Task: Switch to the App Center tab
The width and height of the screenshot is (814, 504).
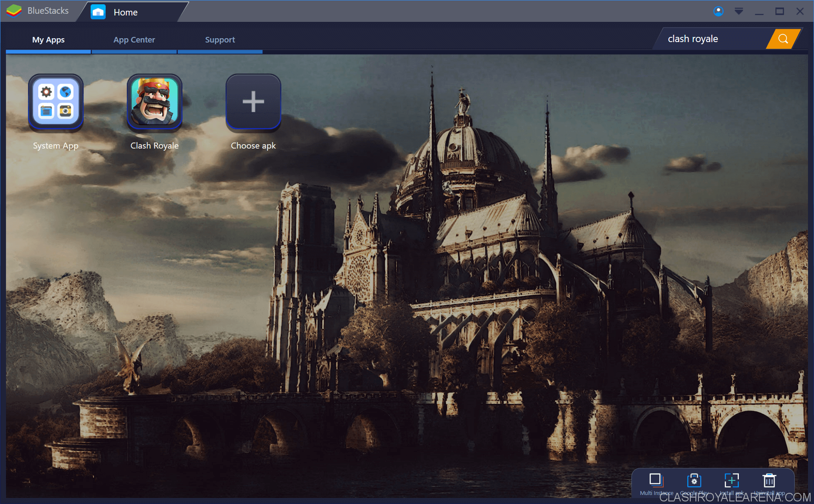Action: tap(134, 40)
